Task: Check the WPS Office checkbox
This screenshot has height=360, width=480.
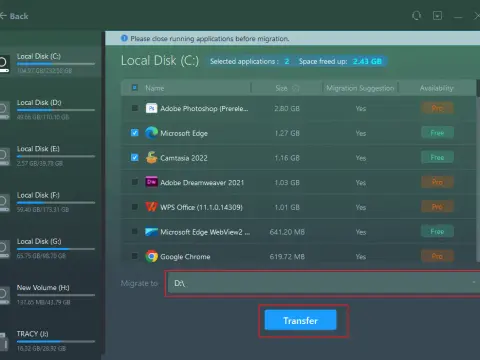Action: coord(135,207)
